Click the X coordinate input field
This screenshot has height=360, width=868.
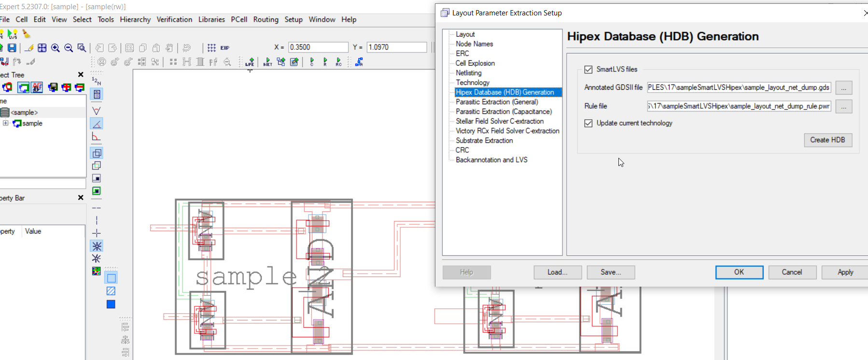pos(318,47)
